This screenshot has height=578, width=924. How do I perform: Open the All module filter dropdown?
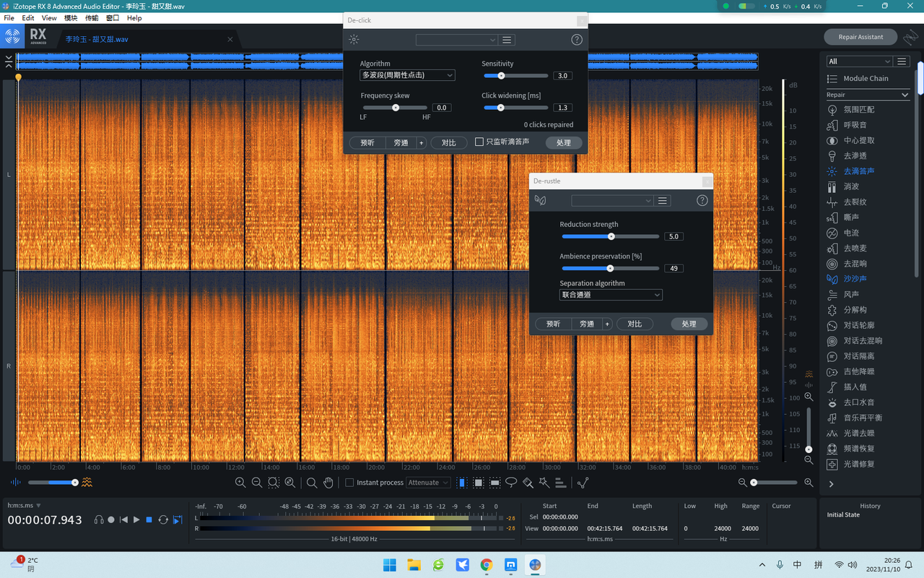pyautogui.click(x=859, y=61)
